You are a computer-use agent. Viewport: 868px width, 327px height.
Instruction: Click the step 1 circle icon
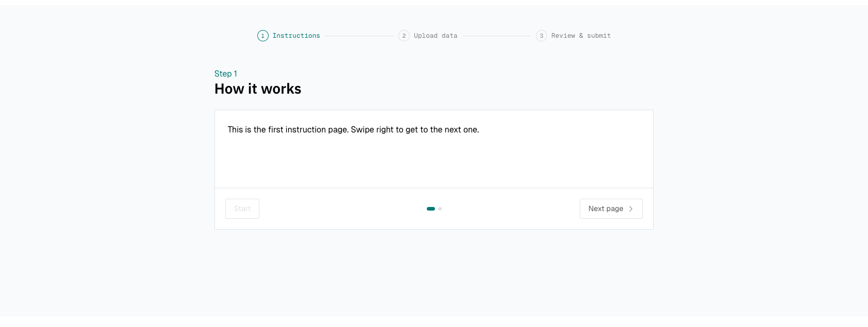point(263,36)
